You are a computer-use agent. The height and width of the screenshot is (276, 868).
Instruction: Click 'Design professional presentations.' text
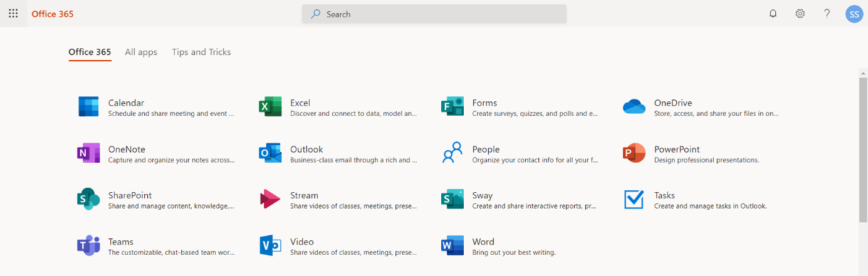point(706,160)
